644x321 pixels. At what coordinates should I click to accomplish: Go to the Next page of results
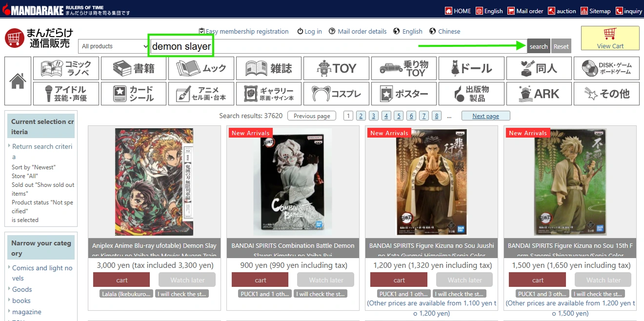485,115
